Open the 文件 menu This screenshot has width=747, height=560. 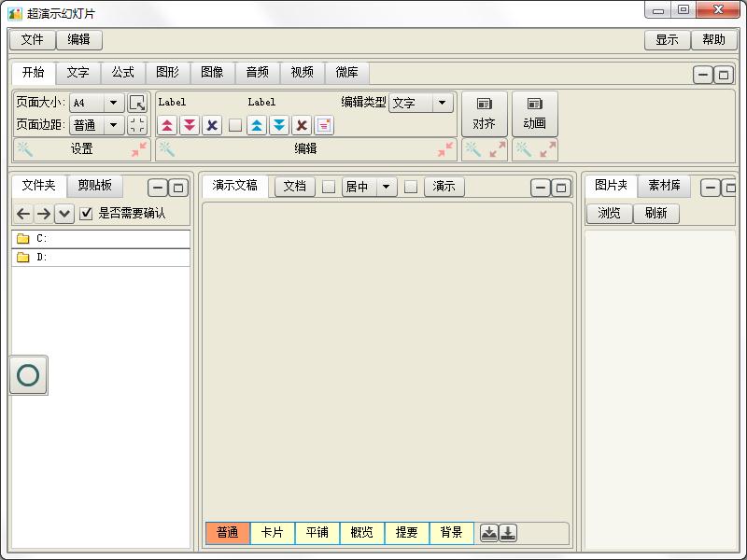[33, 40]
